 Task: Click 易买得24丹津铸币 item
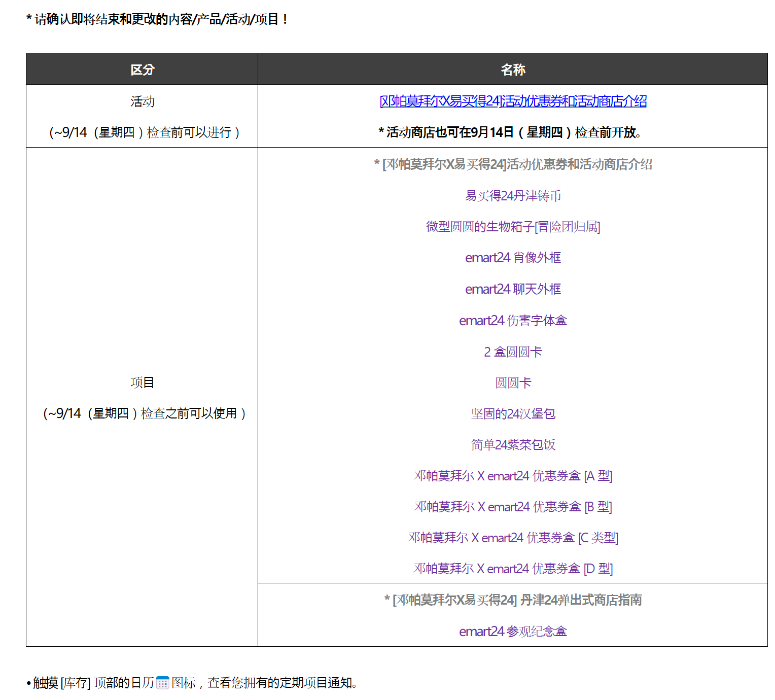click(513, 195)
